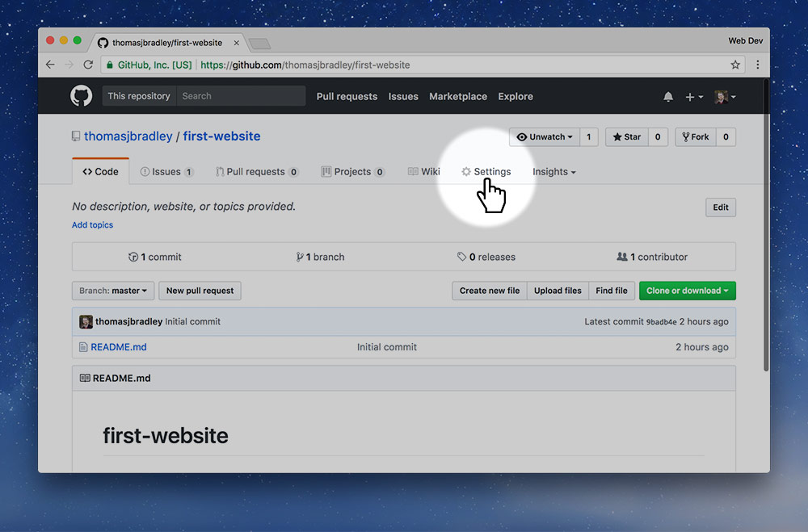Open Clone or download dropdown
This screenshot has width=808, height=532.
tap(688, 291)
